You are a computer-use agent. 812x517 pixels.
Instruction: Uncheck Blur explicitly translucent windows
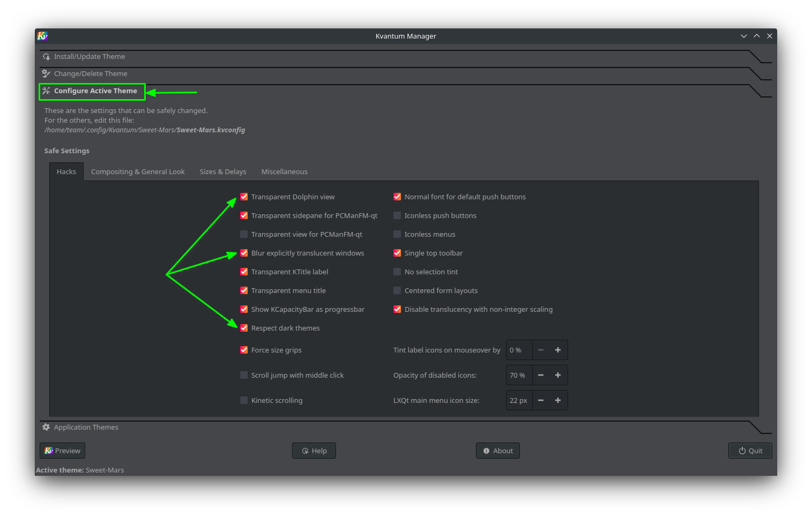point(244,253)
